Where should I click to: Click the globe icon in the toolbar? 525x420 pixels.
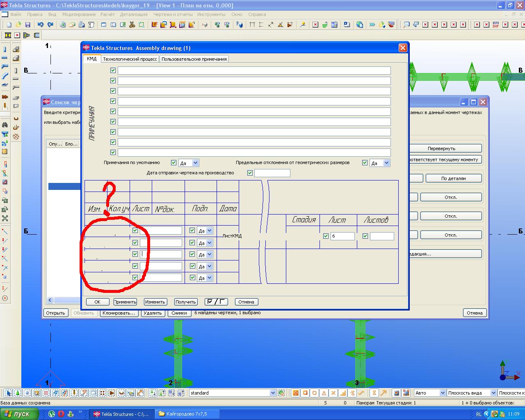click(360, 25)
